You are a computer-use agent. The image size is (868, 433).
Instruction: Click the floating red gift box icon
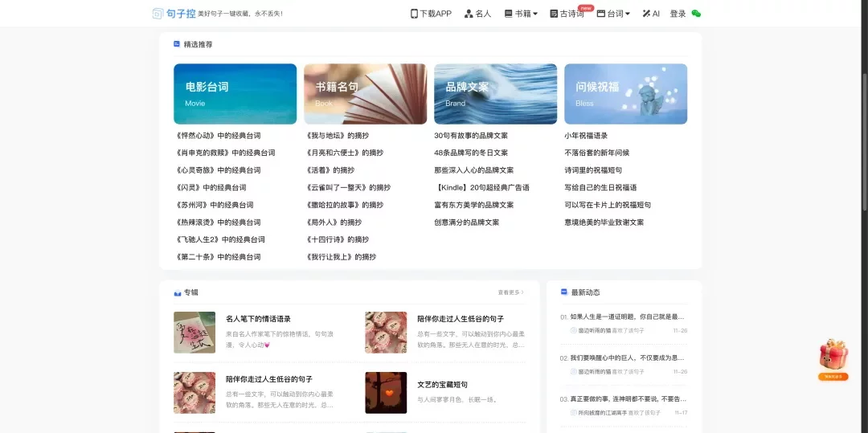(x=833, y=355)
